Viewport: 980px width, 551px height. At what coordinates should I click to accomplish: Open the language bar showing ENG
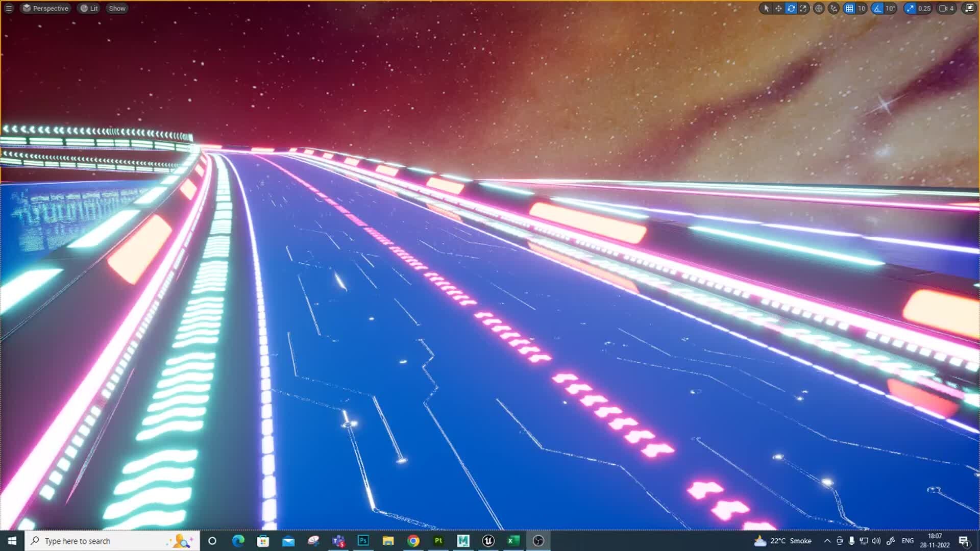click(x=908, y=541)
